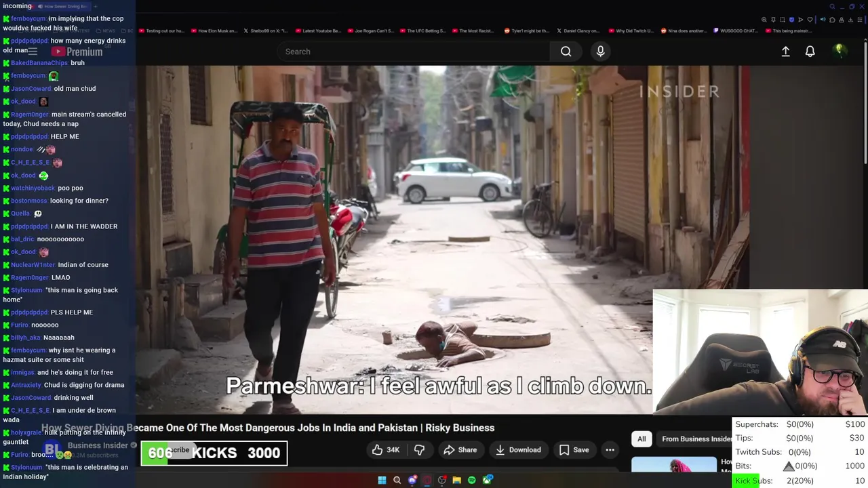Image resolution: width=868 pixels, height=488 pixels.
Task: Save the video to playlist
Action: click(x=574, y=450)
